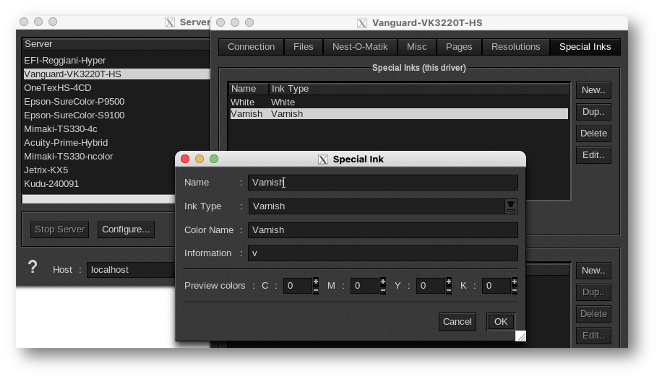Click the Host field showing localhost

tap(131, 270)
